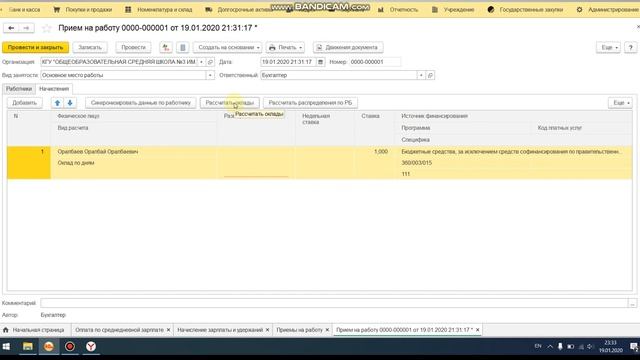640x360 pixels.
Task: Open the calendar picker for Дата field
Action: click(x=320, y=62)
